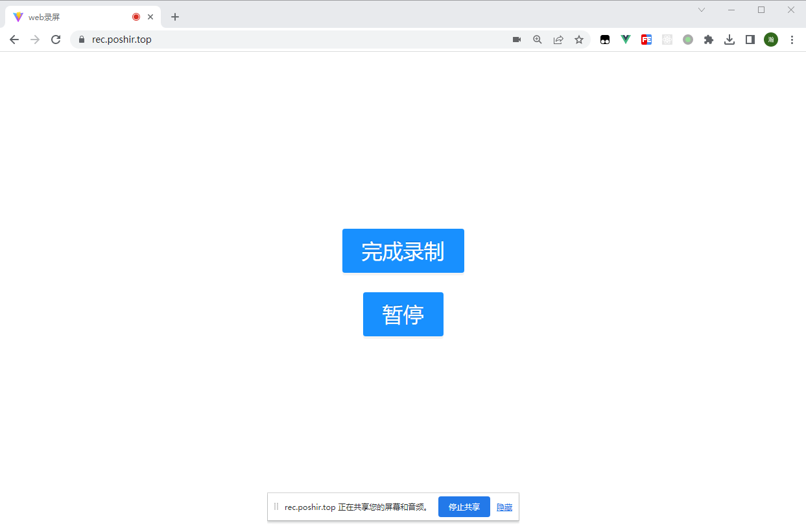The image size is (806, 532).
Task: Bookmark the page with the star icon
Action: 579,40
